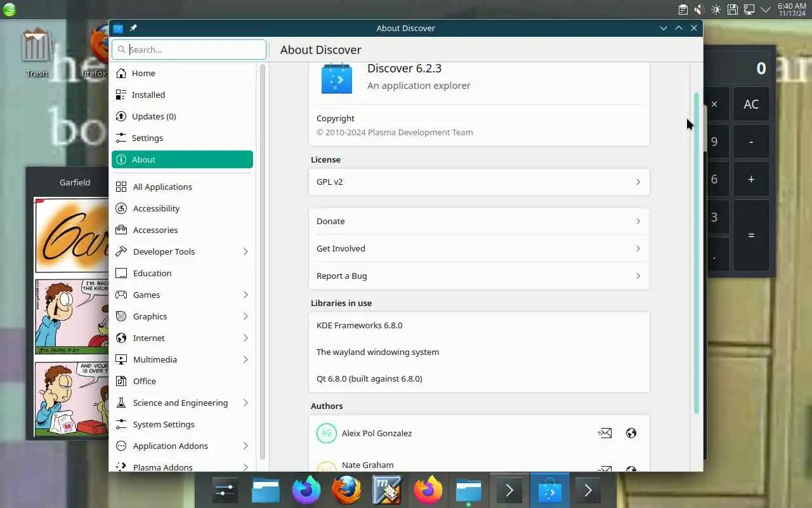Select the Plasma Development Team copyright text
Image resolution: width=812 pixels, height=508 pixels.
click(395, 132)
